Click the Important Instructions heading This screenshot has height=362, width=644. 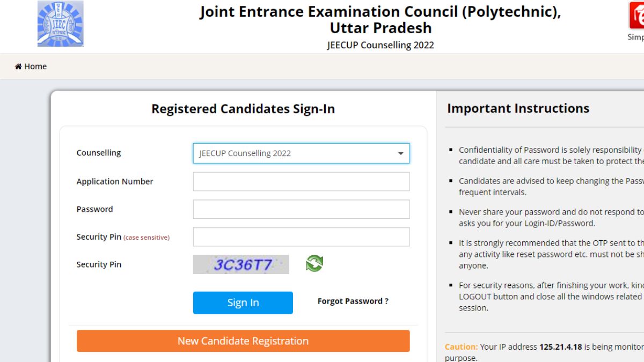point(518,108)
